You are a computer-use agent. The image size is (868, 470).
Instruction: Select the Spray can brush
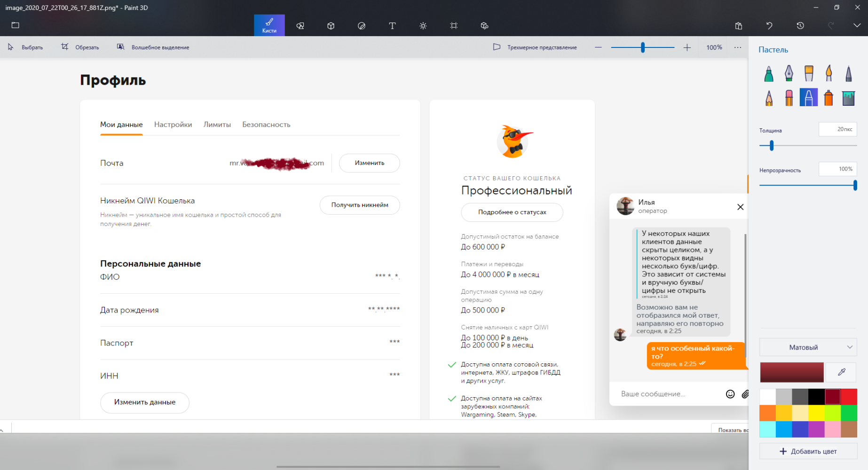coord(829,98)
